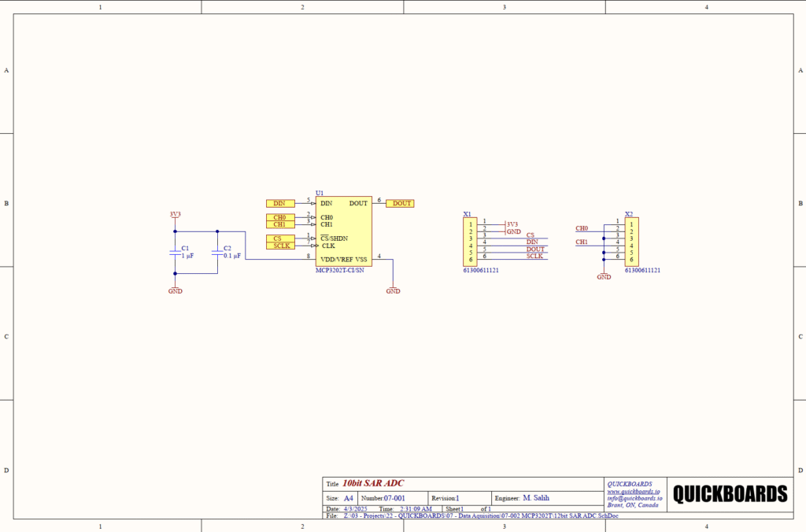
Task: Select the U1 ADC chip body
Action: point(344,231)
